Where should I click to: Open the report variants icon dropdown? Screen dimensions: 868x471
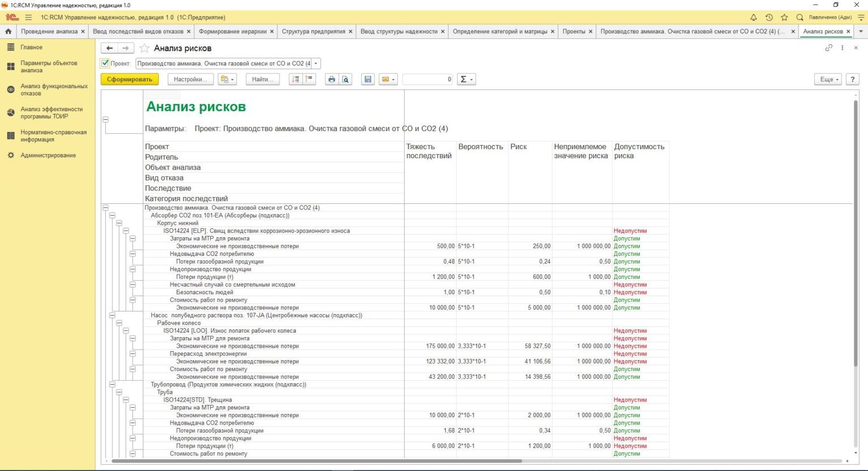[x=227, y=80]
